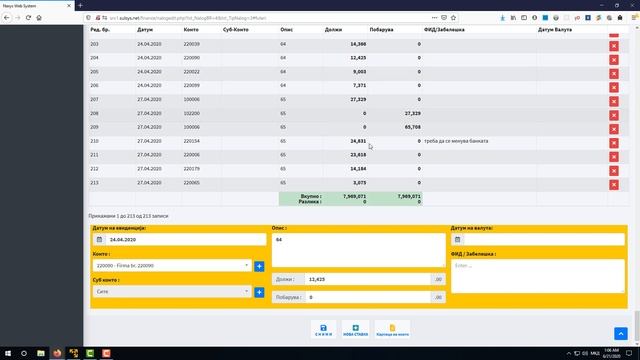
Task: Sort by Конто column header
Action: [x=191, y=29]
